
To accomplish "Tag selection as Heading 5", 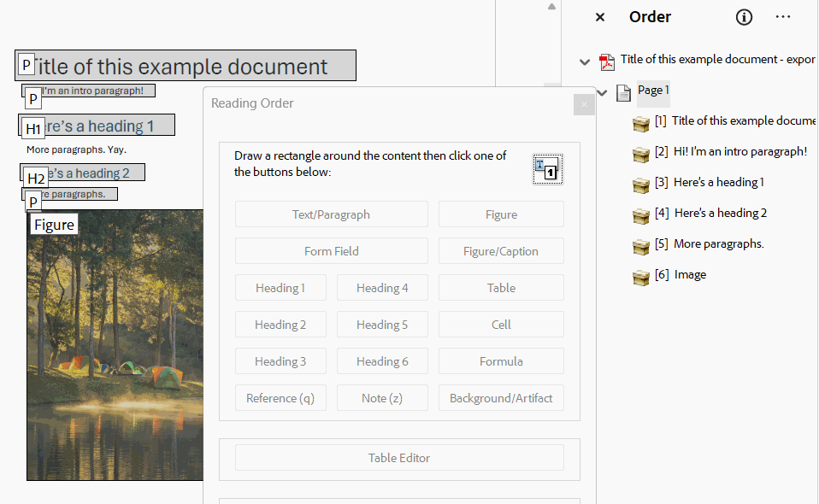I will [382, 325].
